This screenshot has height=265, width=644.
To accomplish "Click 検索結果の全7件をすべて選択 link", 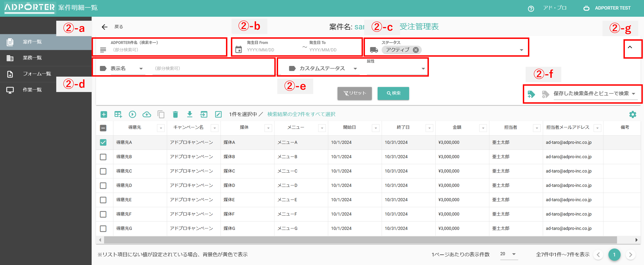I will 301,114.
